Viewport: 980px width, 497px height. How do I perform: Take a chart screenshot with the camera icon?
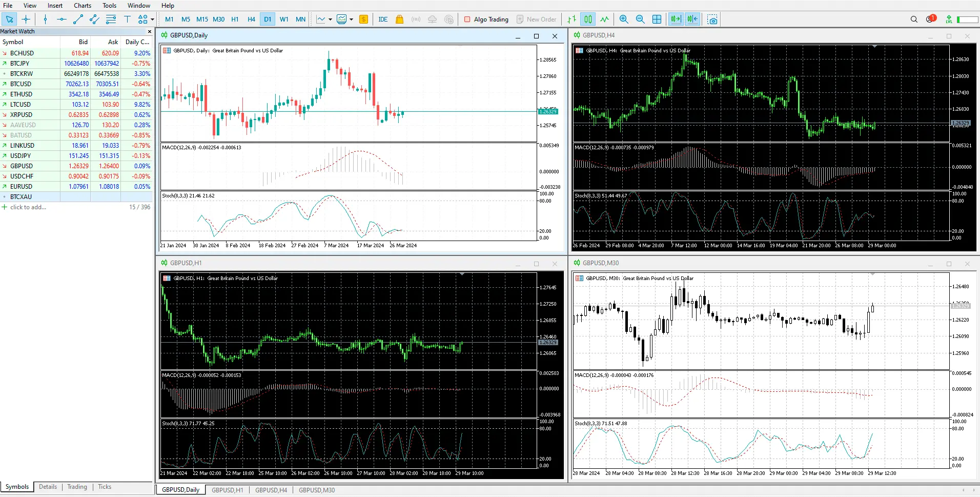point(712,19)
